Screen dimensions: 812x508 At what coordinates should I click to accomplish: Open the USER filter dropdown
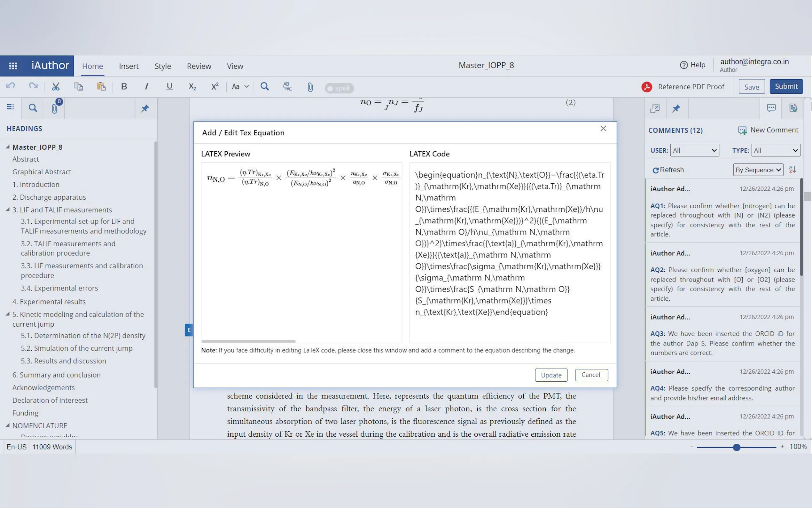pyautogui.click(x=694, y=150)
